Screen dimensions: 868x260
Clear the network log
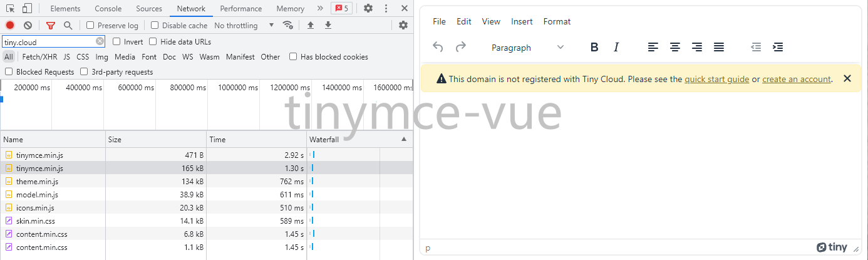tap(28, 25)
